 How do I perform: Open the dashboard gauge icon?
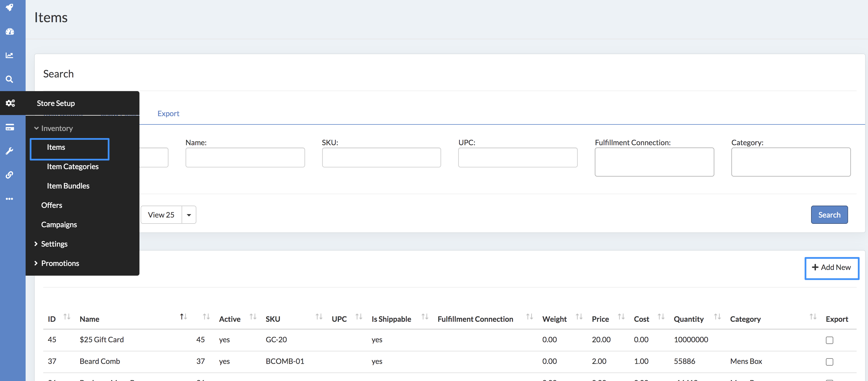tap(10, 32)
